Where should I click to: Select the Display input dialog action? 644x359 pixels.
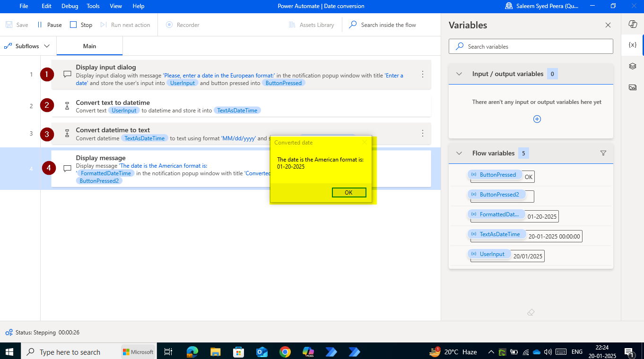coord(241,75)
